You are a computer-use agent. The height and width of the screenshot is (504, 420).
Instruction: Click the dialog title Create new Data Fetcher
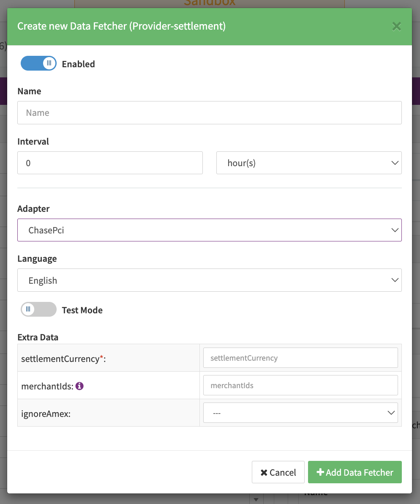121,27
